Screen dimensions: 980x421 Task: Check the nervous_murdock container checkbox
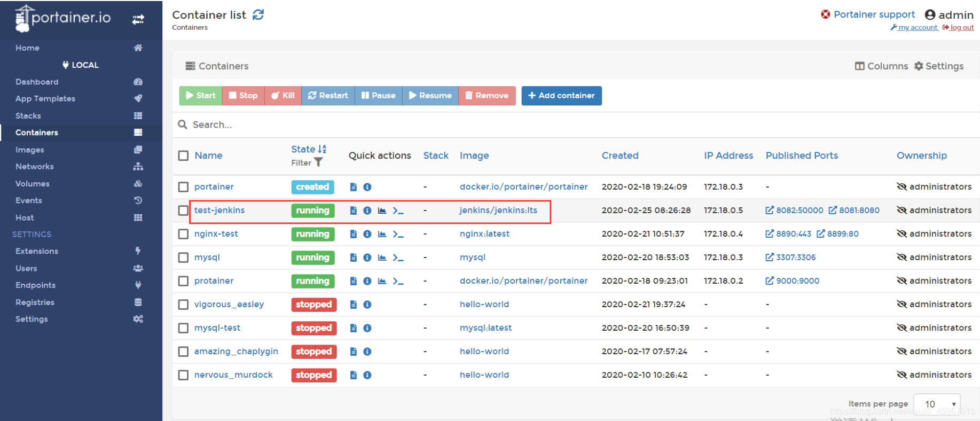coord(183,375)
